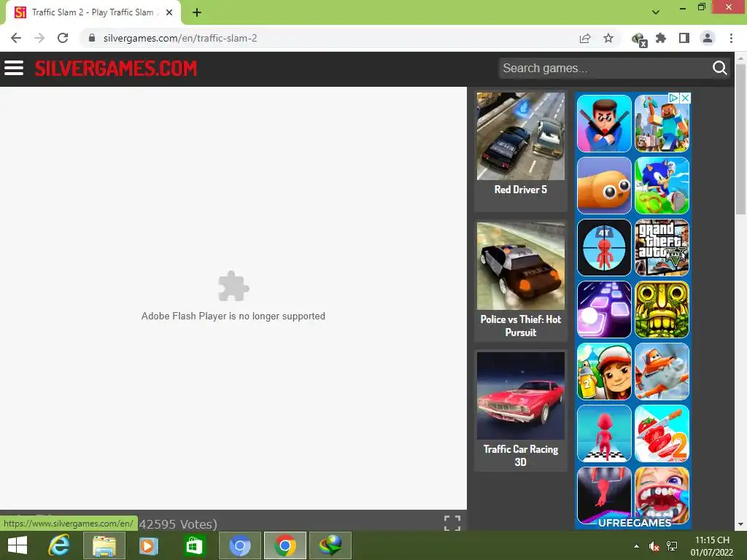747x560 pixels.
Task: Click Traffic Car Racing 3D title
Action: click(521, 456)
